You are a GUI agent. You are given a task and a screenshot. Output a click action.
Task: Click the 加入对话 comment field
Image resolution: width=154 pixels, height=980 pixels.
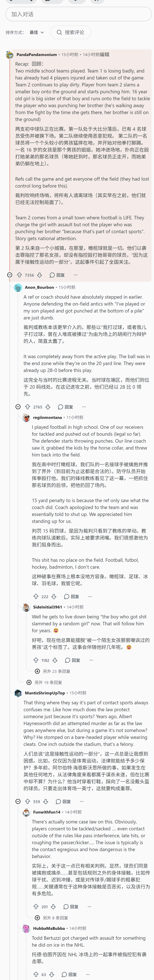click(78, 14)
